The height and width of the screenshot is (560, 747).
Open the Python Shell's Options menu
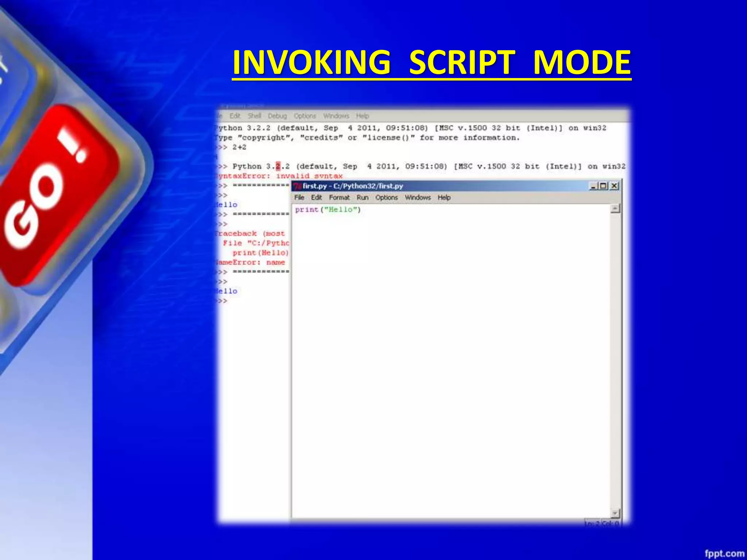pos(305,116)
